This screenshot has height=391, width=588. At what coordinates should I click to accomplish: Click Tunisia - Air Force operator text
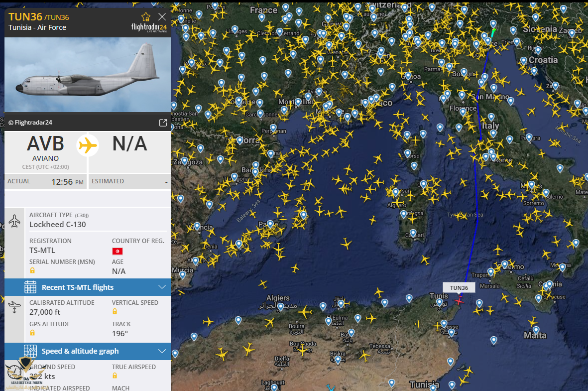(37, 27)
